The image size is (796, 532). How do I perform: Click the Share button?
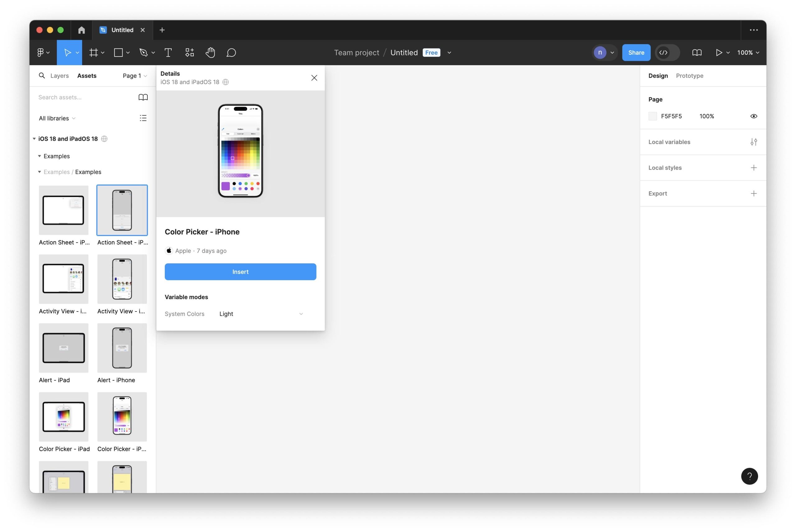636,52
